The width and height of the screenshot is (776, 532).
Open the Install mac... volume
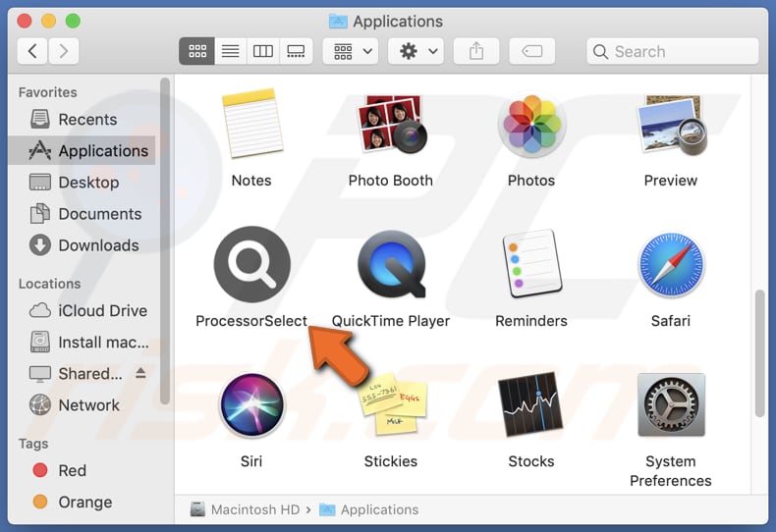point(83,343)
